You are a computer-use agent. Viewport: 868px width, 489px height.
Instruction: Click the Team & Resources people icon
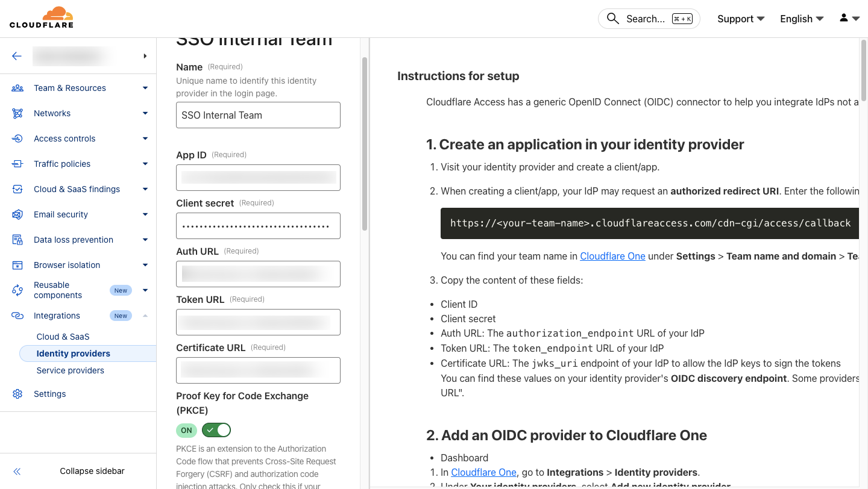tap(17, 88)
